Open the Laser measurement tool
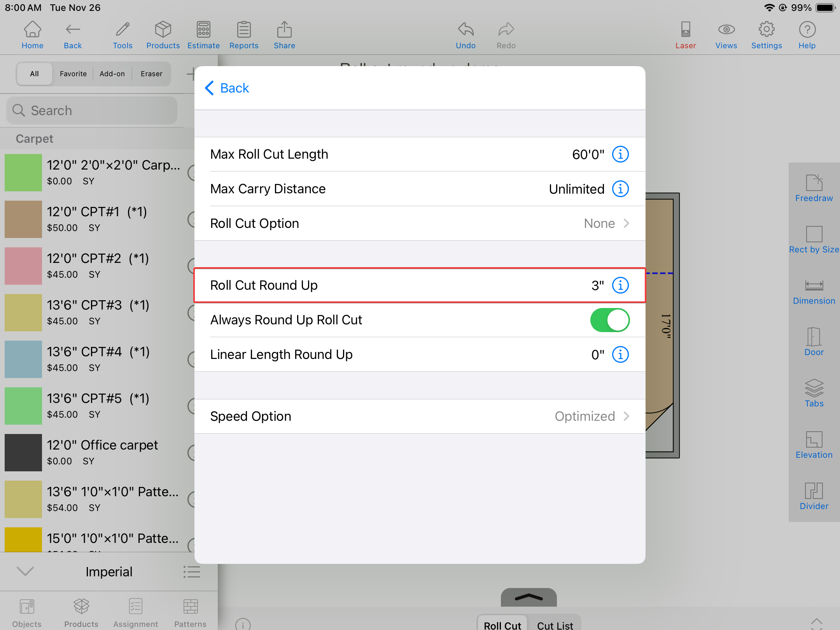Screen dimensions: 840x630 click(x=686, y=35)
